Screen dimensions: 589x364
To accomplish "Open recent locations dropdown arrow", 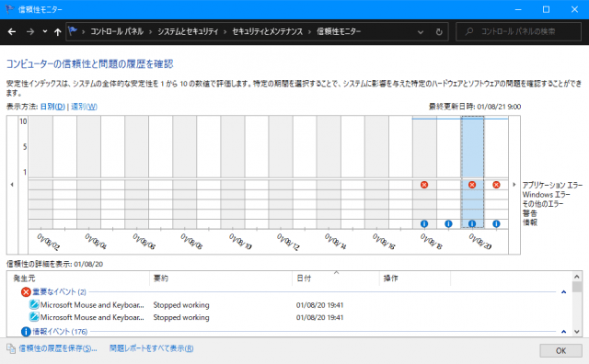I will point(45,31).
